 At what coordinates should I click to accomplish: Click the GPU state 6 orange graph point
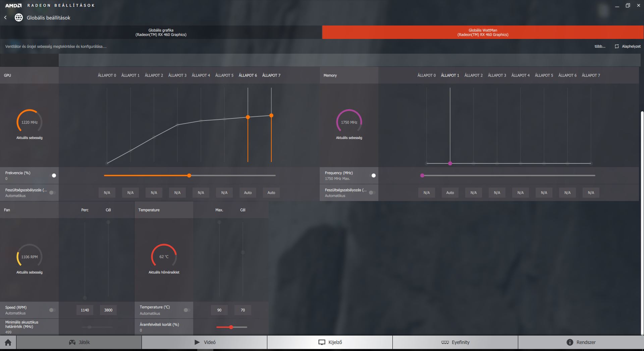(x=248, y=117)
